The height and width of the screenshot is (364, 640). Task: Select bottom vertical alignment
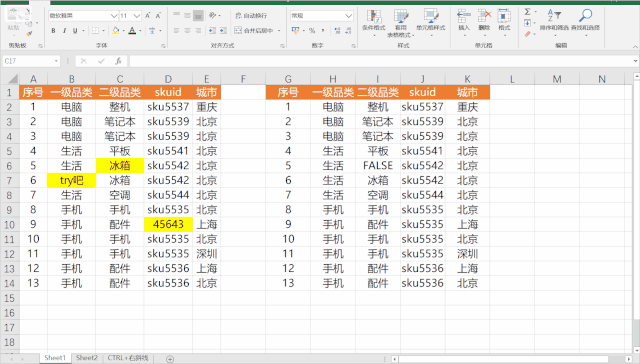[198, 16]
